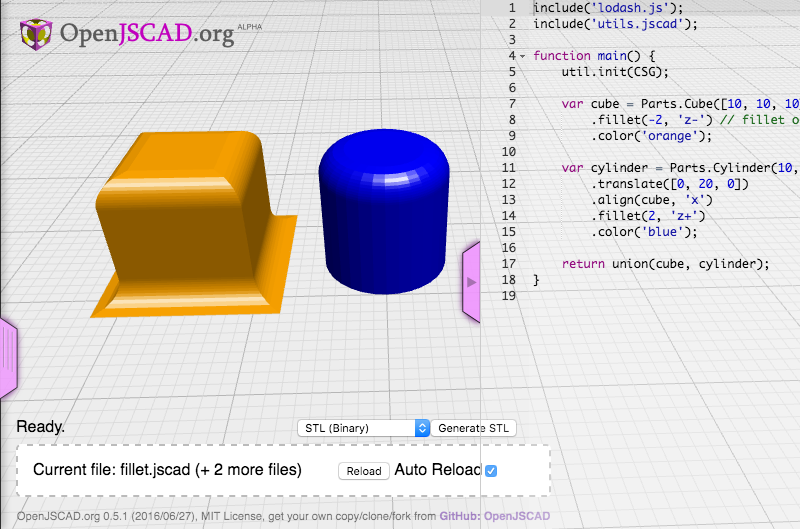Place cursor on include('utils.jscad') line
The image size is (800, 529).
coord(615,24)
